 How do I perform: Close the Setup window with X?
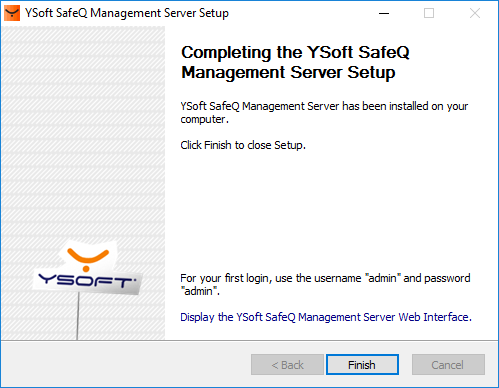[x=475, y=13]
